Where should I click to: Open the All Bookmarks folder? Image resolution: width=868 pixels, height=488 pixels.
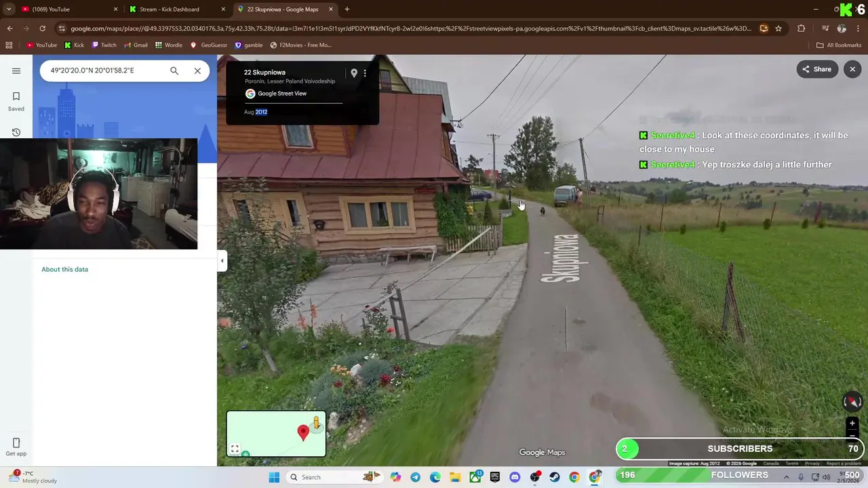tap(839, 45)
